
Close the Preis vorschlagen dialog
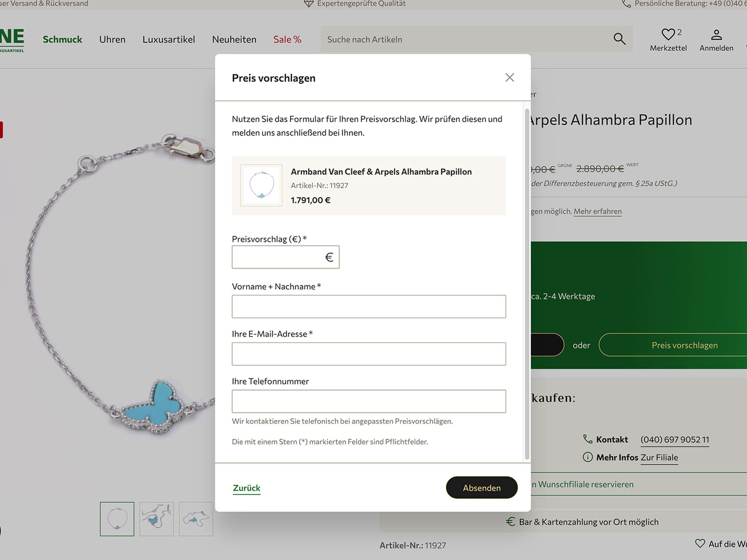pos(510,77)
